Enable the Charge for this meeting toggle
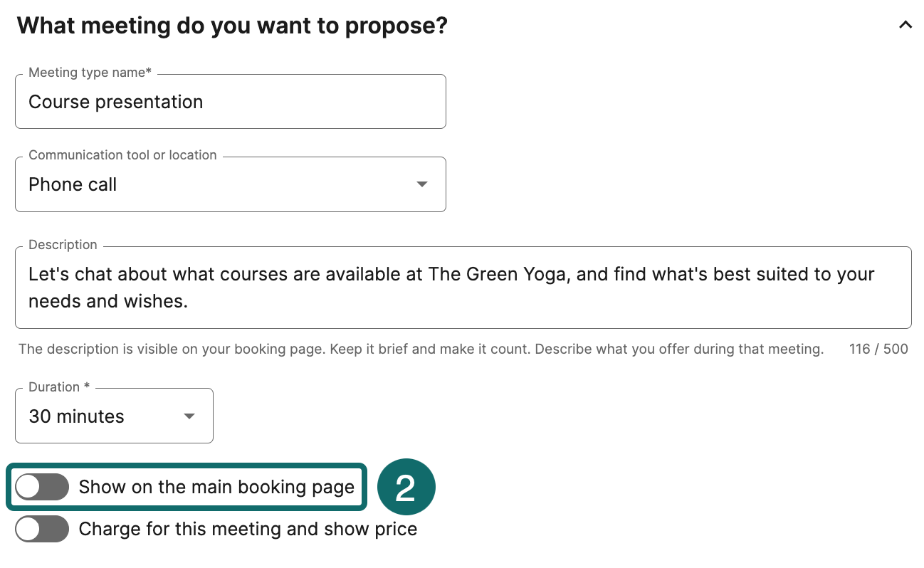This screenshot has width=924, height=568. coord(41,529)
